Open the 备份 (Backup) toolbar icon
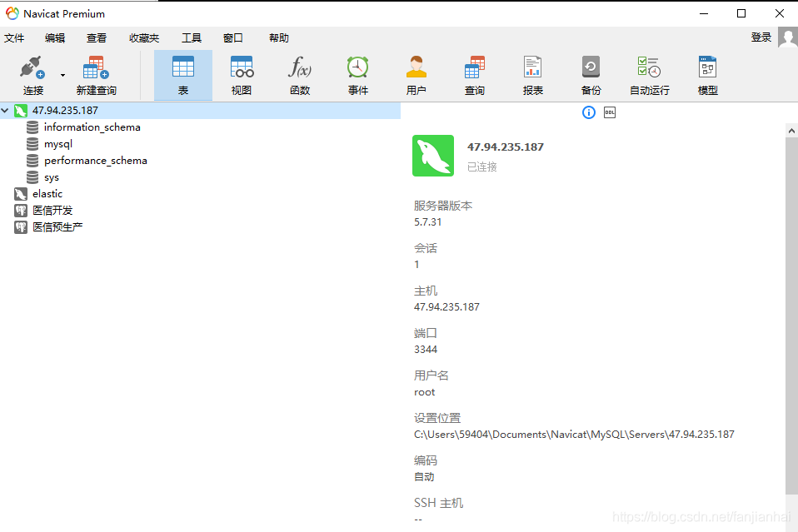This screenshot has height=532, width=798. click(x=591, y=73)
